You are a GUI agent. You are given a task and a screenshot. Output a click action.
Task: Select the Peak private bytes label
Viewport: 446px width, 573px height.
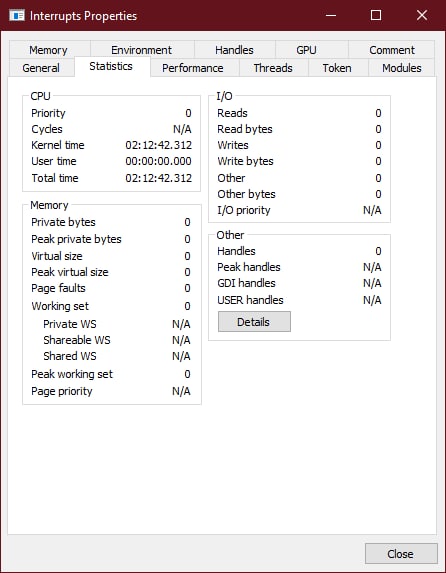(x=76, y=239)
